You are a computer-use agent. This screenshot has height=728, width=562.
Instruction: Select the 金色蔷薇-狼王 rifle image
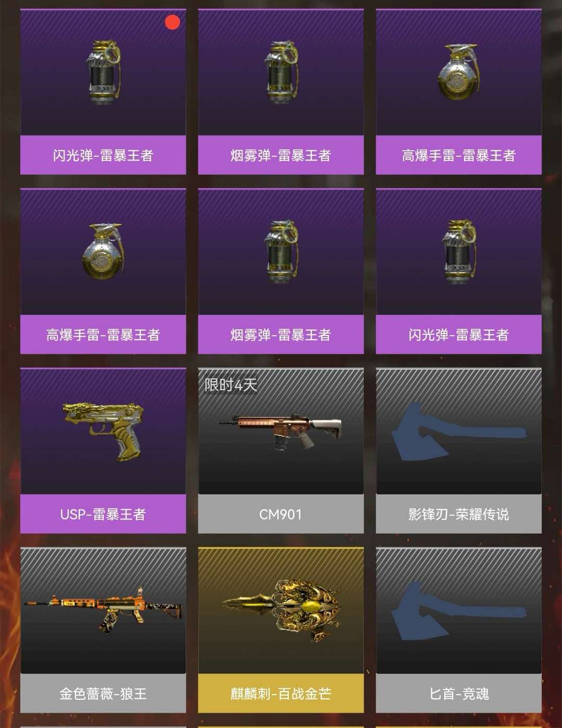[x=103, y=610]
